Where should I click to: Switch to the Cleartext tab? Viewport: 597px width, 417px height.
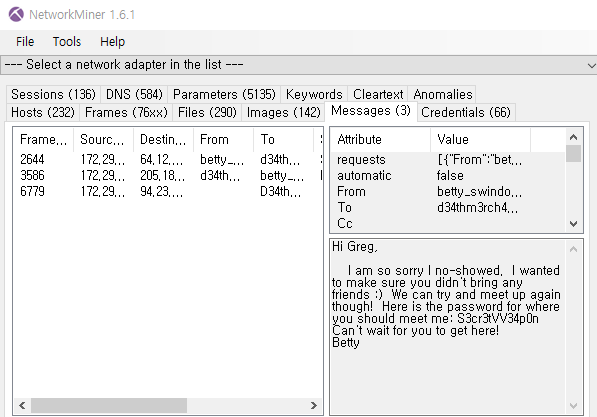pos(378,94)
